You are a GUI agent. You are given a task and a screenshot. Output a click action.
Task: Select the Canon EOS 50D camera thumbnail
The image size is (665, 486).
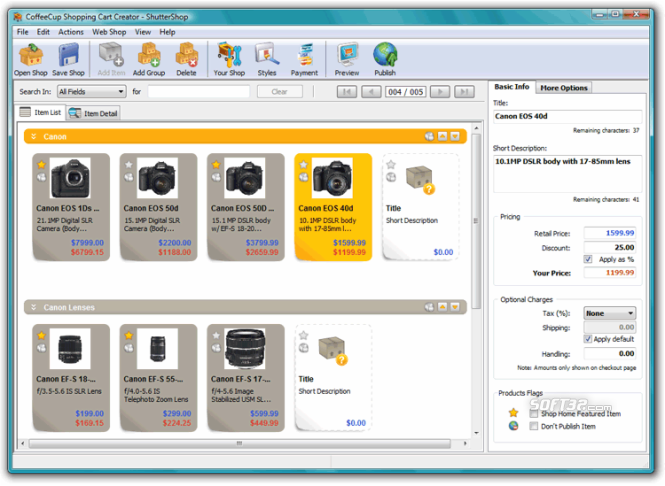[x=245, y=178]
